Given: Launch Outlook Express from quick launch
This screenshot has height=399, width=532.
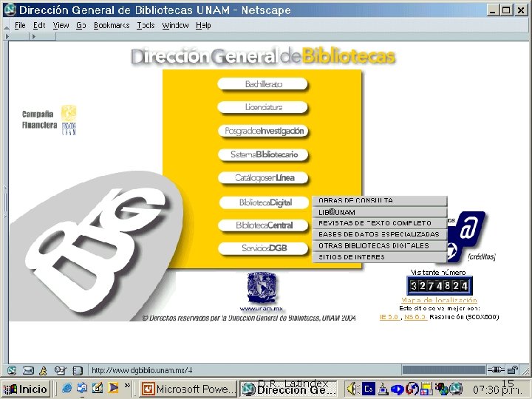Looking at the screenshot, I should pyautogui.click(x=82, y=388).
